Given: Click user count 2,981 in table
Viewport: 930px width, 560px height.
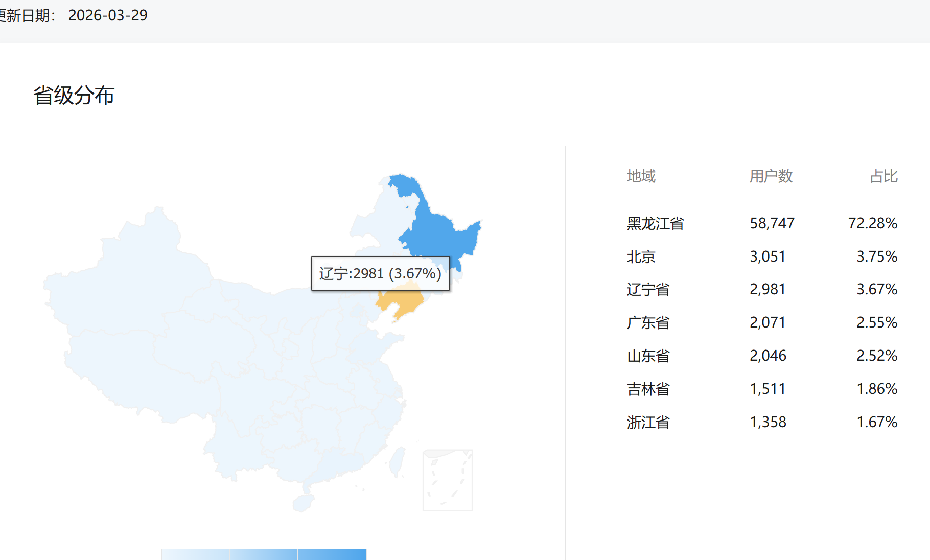Looking at the screenshot, I should tap(768, 289).
